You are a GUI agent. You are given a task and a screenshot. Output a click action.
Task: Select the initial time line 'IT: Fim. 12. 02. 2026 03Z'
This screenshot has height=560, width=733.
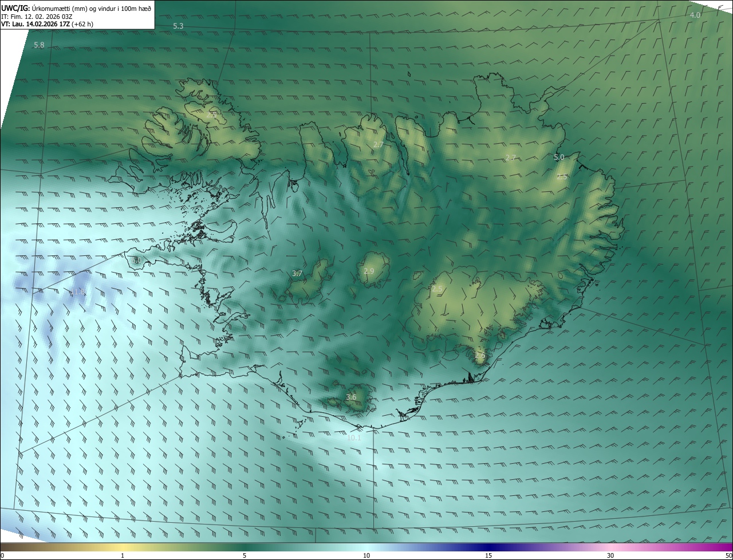pos(37,16)
